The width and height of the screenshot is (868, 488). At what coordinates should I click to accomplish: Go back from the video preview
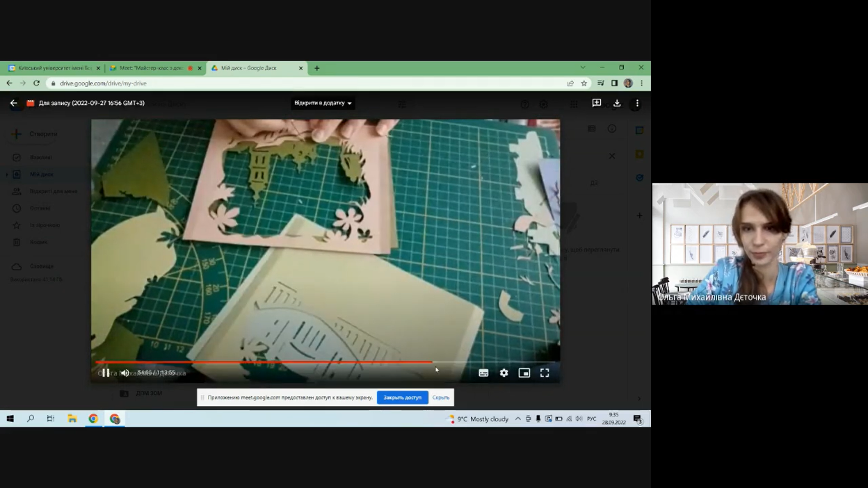click(13, 103)
